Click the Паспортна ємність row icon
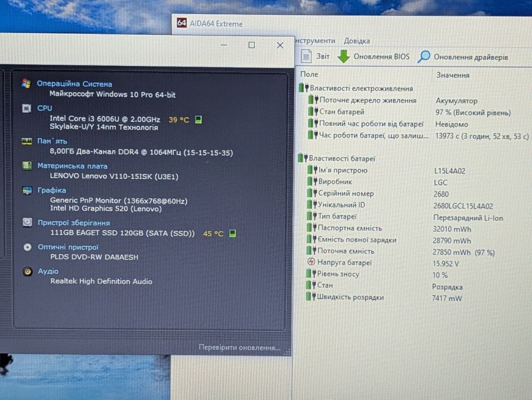This screenshot has height=400, width=532. click(x=312, y=227)
